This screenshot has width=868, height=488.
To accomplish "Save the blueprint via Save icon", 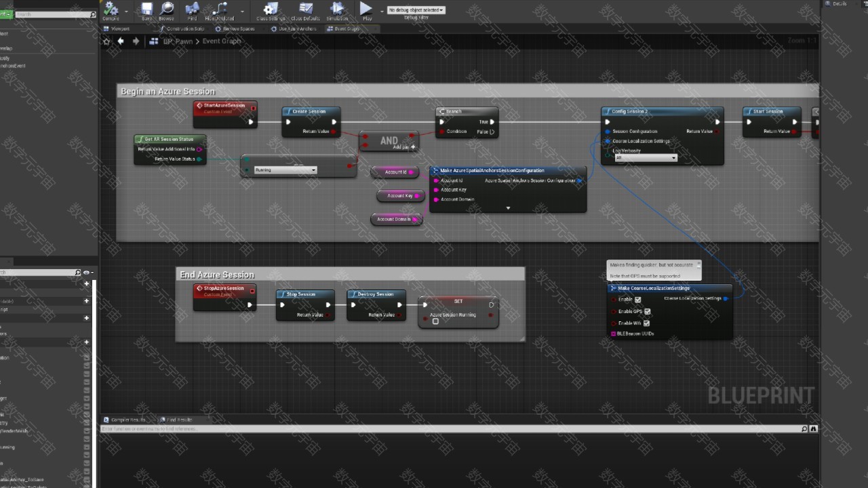I will pos(147,11).
